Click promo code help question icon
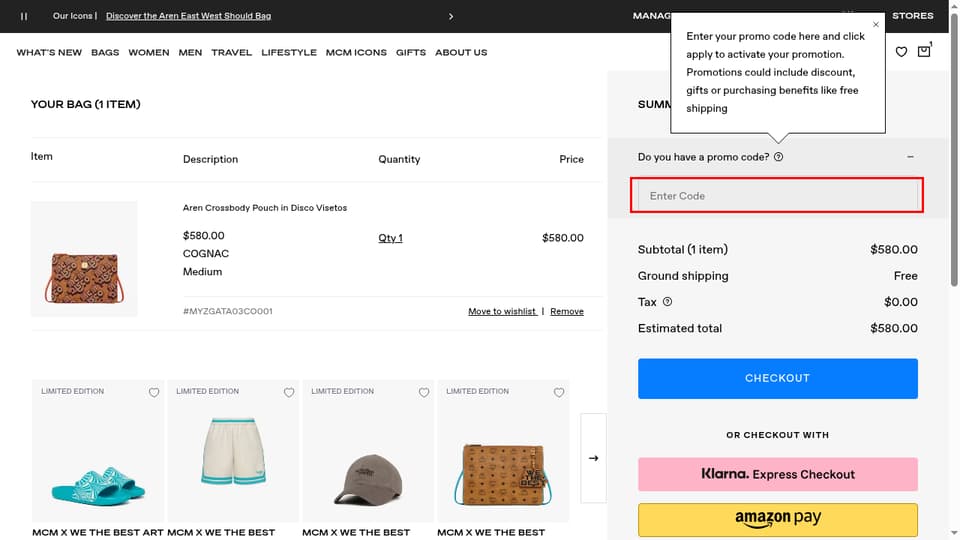 [x=778, y=157]
